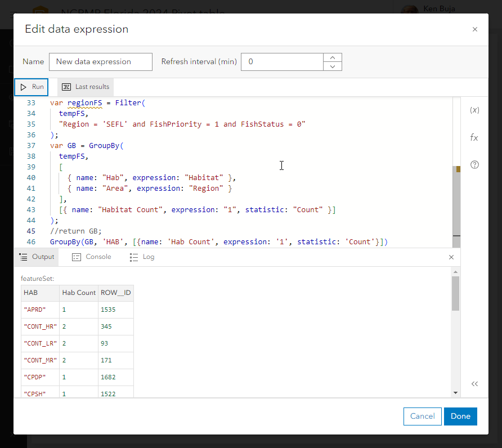
Task: Decrease Refresh interval using the down arrow
Action: pos(333,66)
